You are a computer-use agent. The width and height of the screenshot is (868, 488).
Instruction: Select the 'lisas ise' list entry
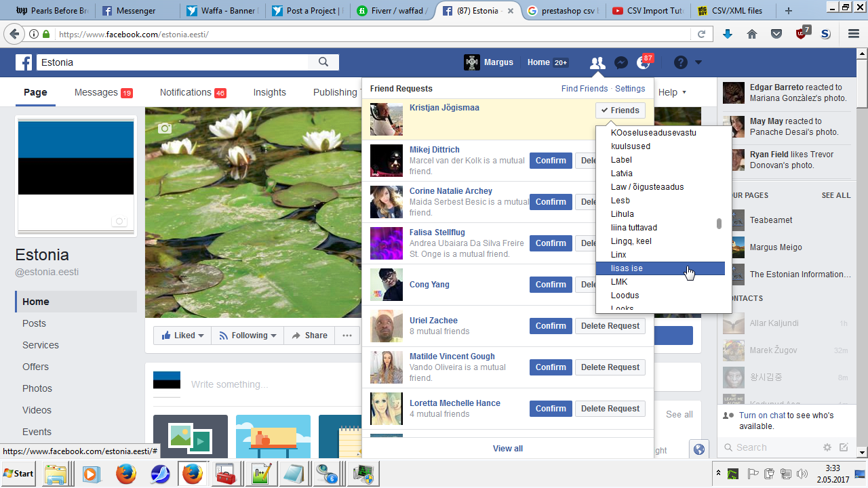tap(660, 268)
